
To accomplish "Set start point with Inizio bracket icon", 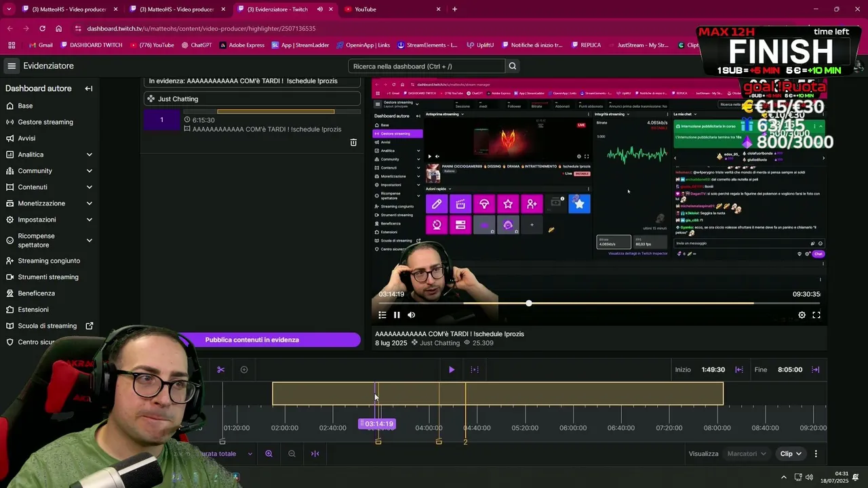I will 739,369.
